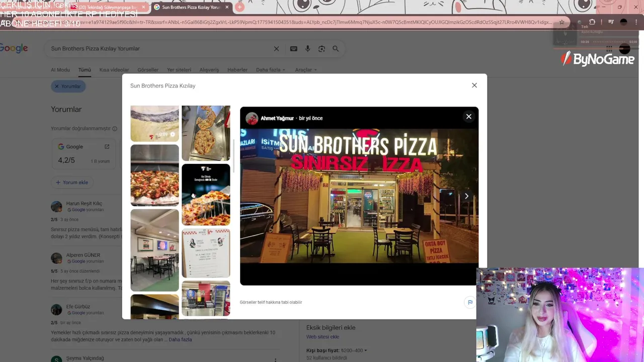
Task: Click the Google account avatar on page
Action: point(624,49)
